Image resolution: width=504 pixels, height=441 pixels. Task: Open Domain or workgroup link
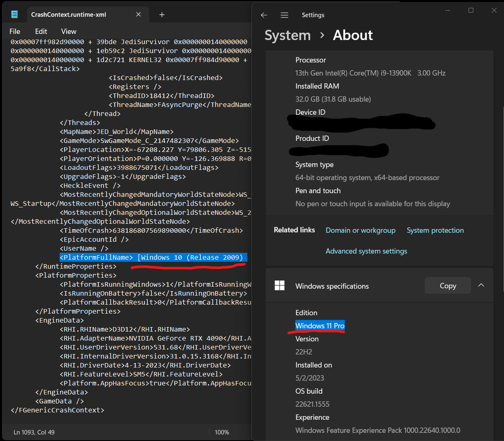coord(360,230)
